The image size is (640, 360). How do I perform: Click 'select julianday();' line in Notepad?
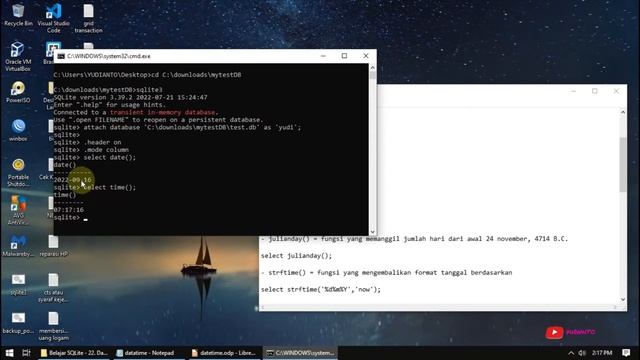click(296, 256)
